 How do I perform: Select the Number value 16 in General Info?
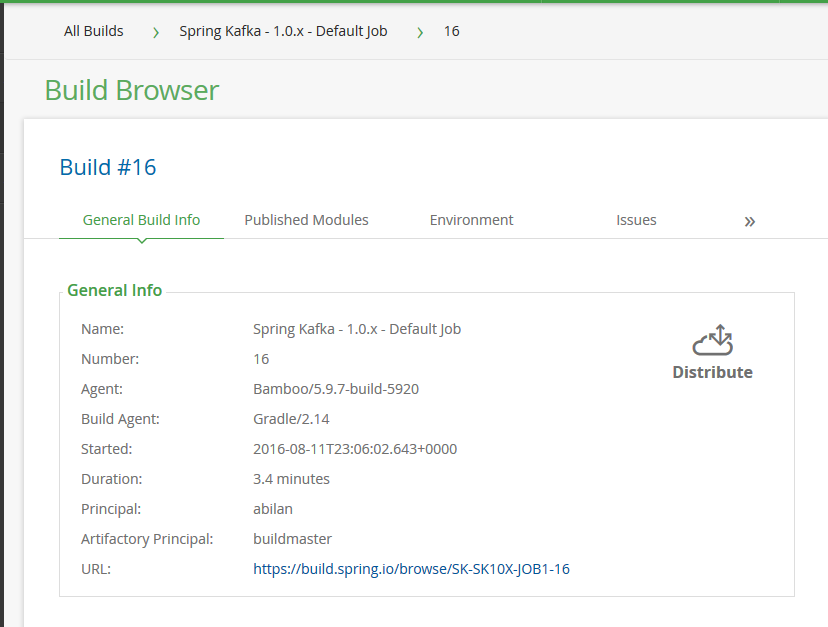[261, 359]
